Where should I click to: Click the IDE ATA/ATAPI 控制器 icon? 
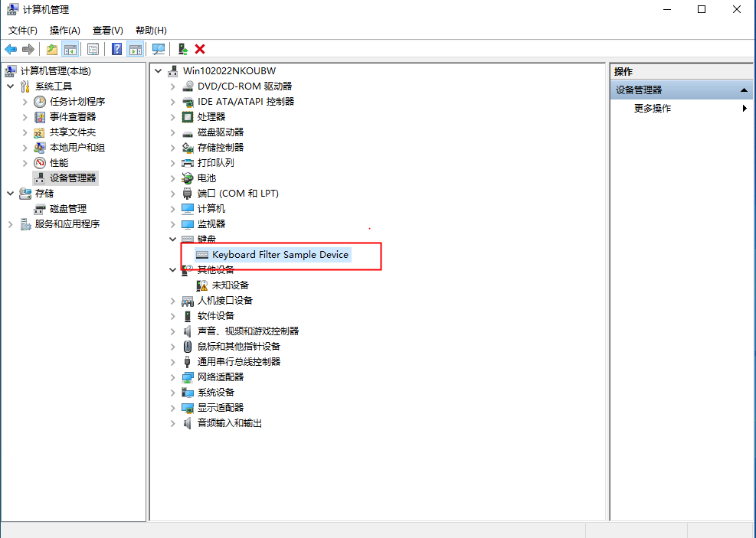188,102
